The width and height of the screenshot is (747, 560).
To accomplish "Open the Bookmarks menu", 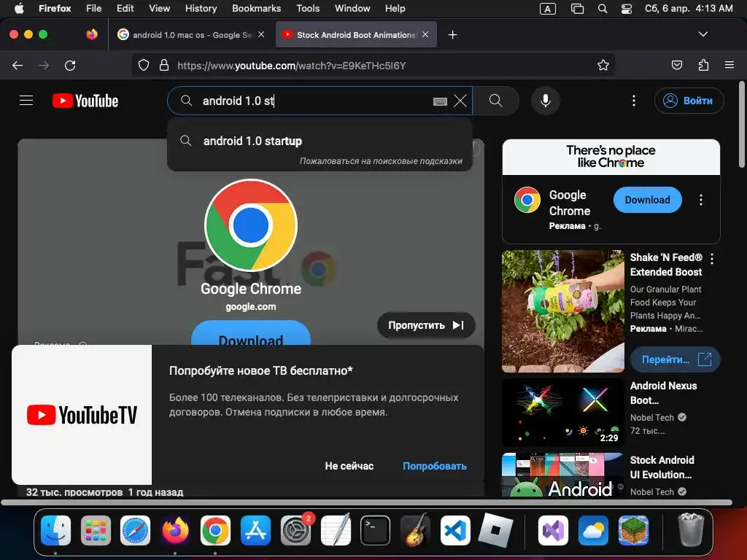I will (256, 8).
